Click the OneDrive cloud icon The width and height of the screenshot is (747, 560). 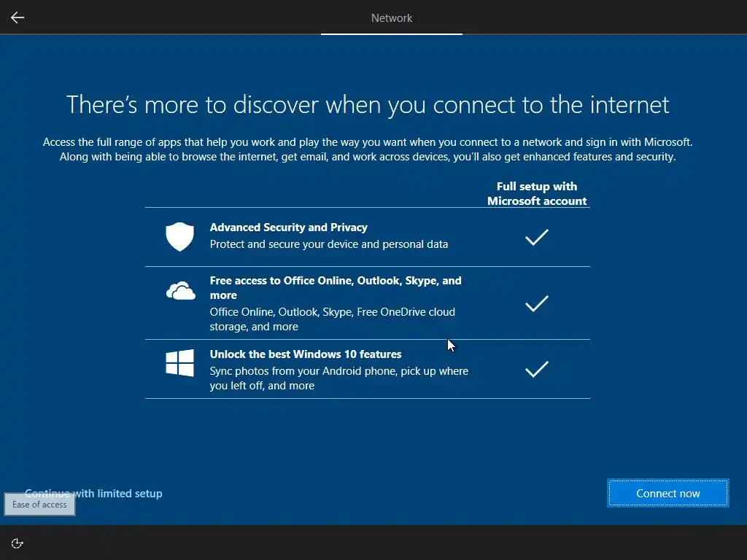tap(181, 291)
